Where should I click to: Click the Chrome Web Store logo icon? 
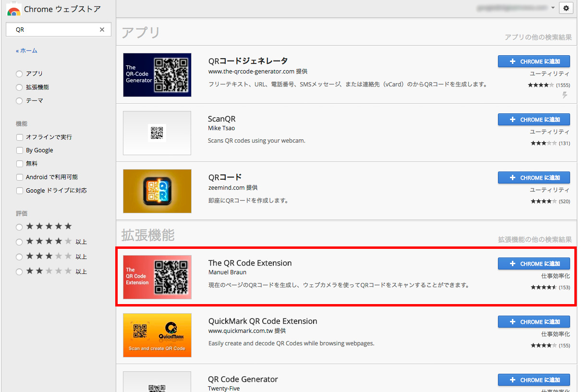(x=14, y=10)
